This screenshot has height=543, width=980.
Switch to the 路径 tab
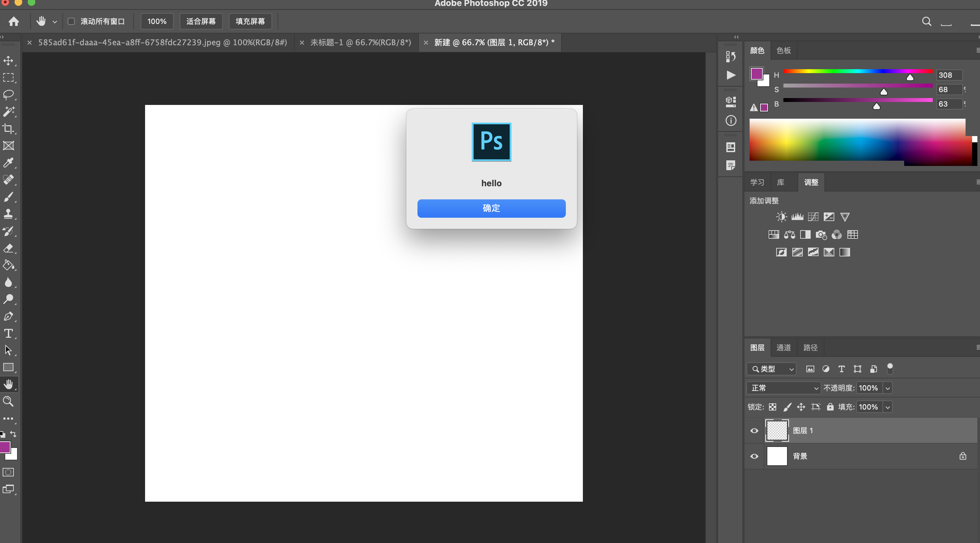(x=810, y=348)
